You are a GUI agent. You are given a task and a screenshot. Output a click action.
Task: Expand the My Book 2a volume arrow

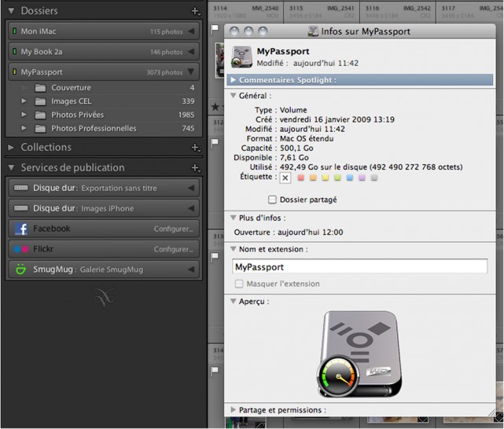click(x=191, y=51)
